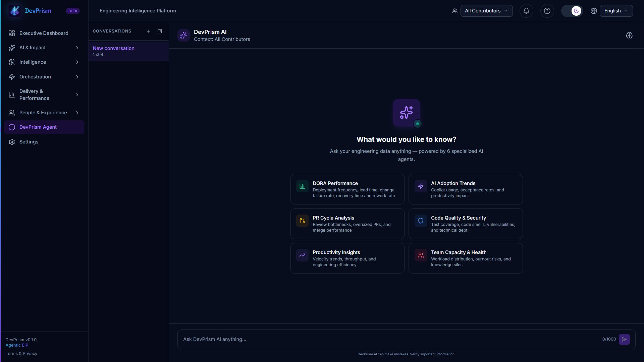Click the DevPrism brand name

coord(38,11)
